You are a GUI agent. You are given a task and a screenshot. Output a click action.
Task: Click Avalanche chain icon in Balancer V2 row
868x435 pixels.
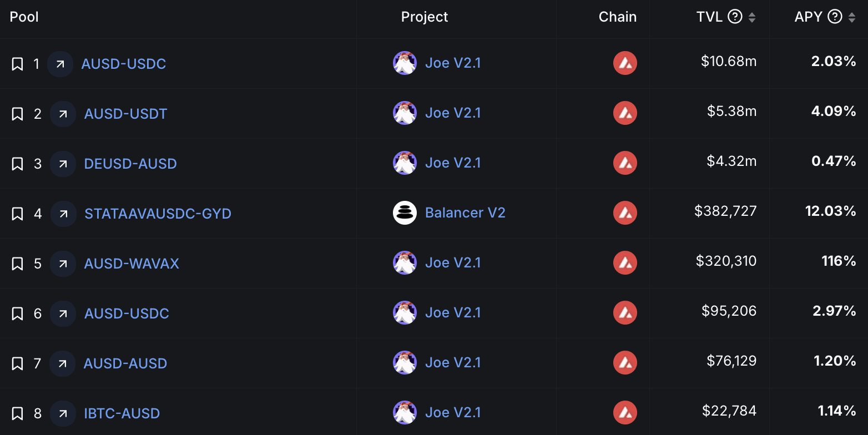pos(625,213)
